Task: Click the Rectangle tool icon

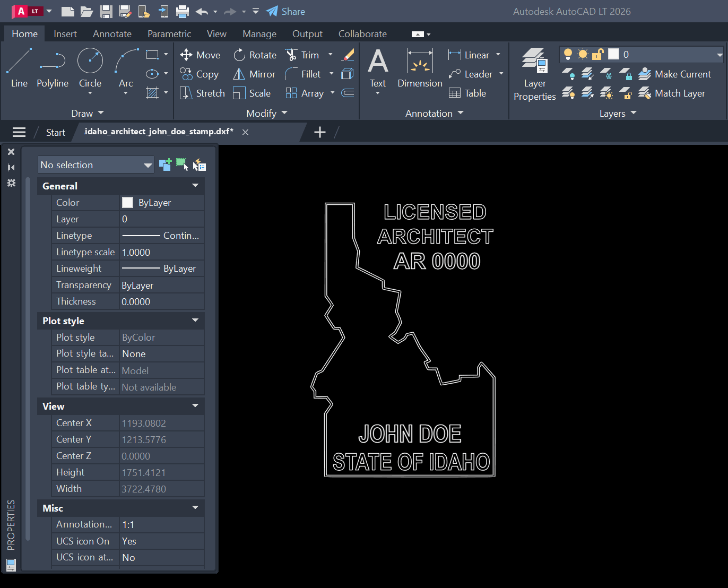Action: [x=152, y=55]
